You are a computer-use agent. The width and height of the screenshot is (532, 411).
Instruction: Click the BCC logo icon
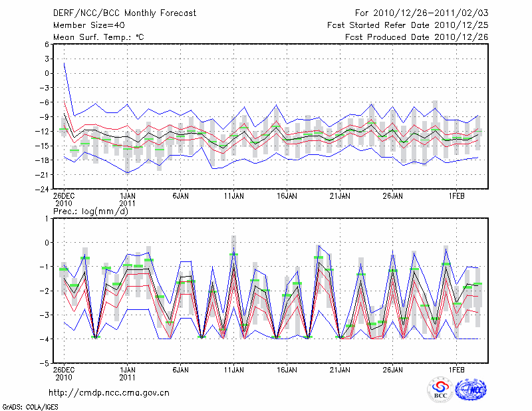440,388
